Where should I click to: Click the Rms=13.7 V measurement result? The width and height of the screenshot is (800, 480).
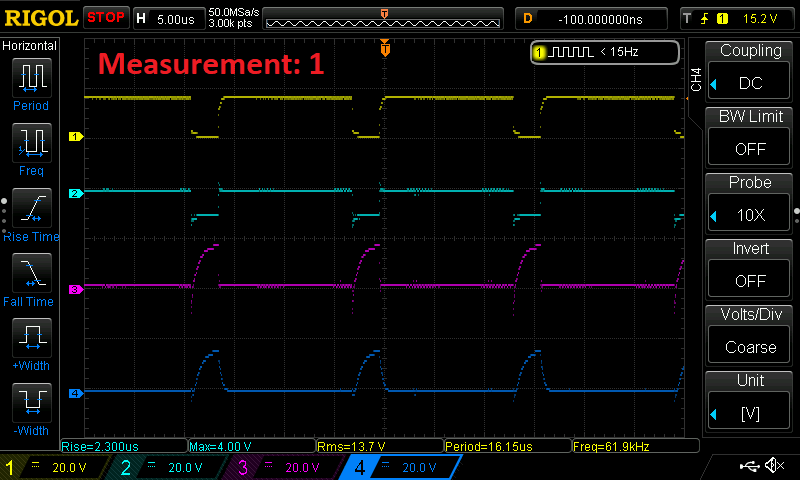coord(380,446)
